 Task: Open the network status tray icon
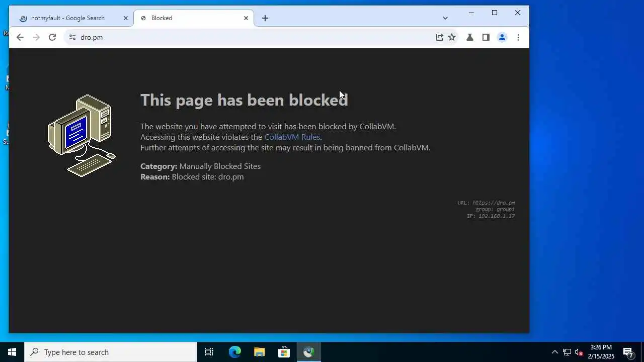567,352
